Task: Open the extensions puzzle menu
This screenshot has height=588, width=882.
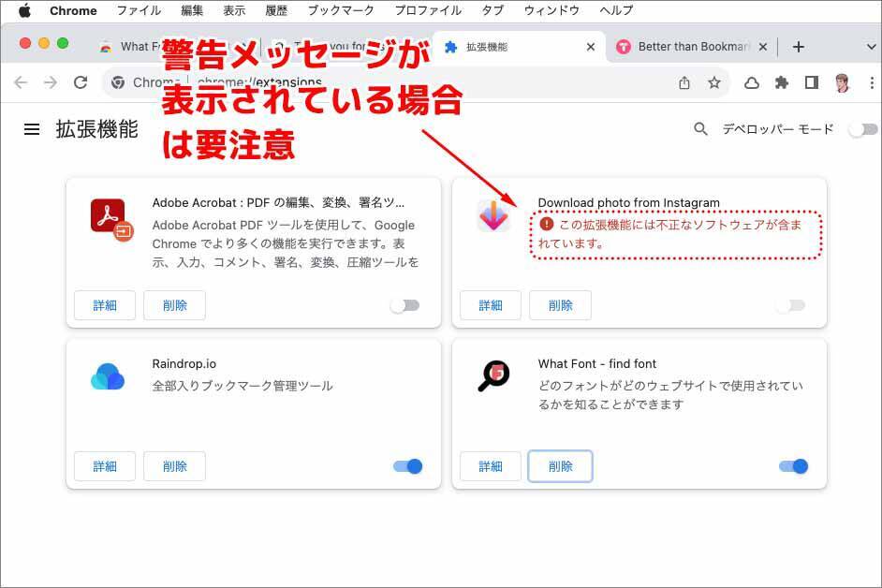Action: [x=781, y=82]
